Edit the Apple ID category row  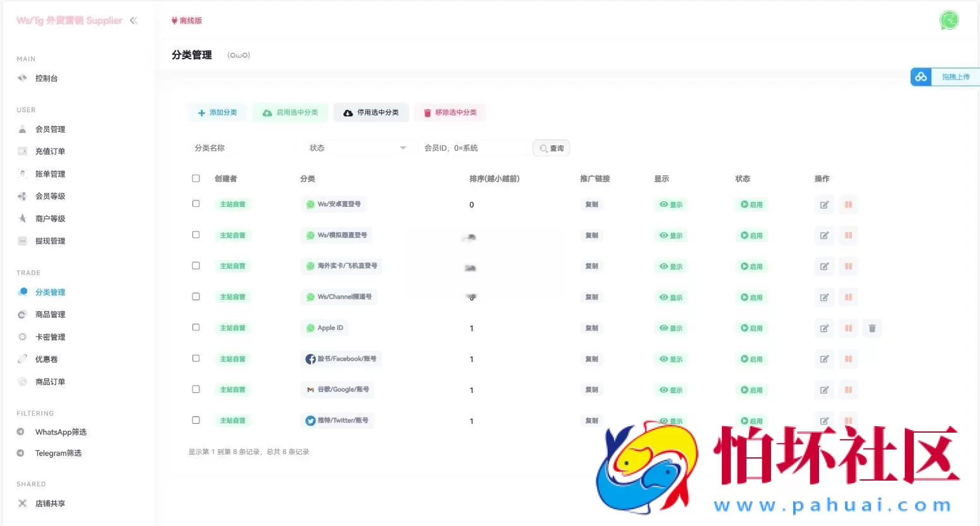824,328
